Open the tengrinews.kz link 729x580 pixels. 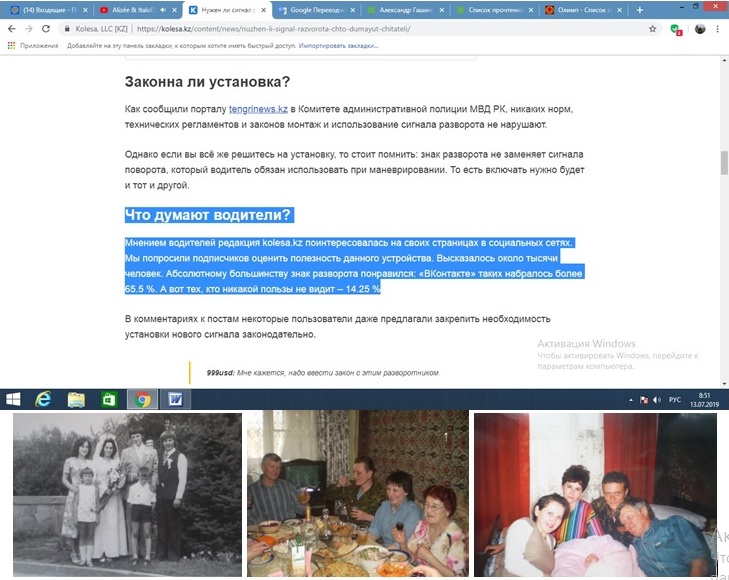coord(258,109)
